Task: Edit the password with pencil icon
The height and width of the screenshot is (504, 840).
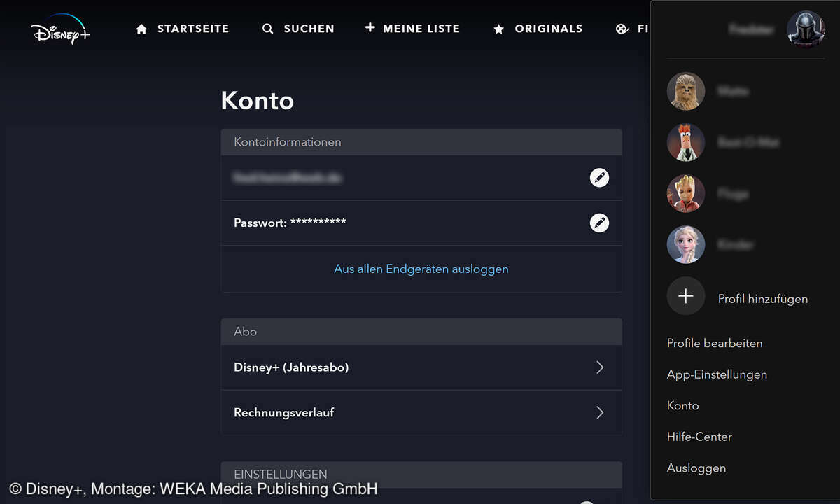Action: pyautogui.click(x=599, y=223)
